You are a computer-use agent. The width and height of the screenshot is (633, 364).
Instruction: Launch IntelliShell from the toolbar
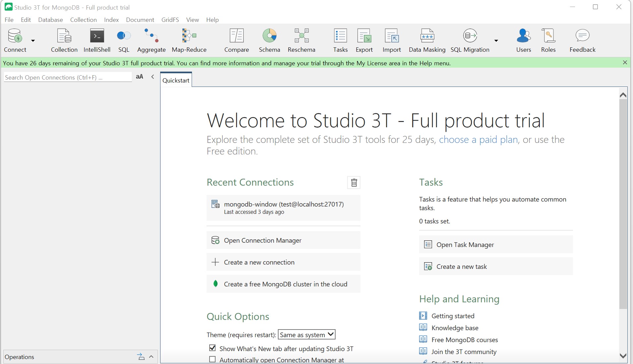(97, 40)
